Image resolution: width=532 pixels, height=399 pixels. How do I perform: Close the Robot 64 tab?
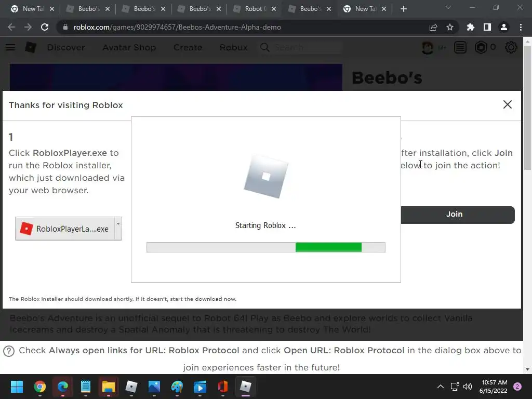pyautogui.click(x=274, y=9)
